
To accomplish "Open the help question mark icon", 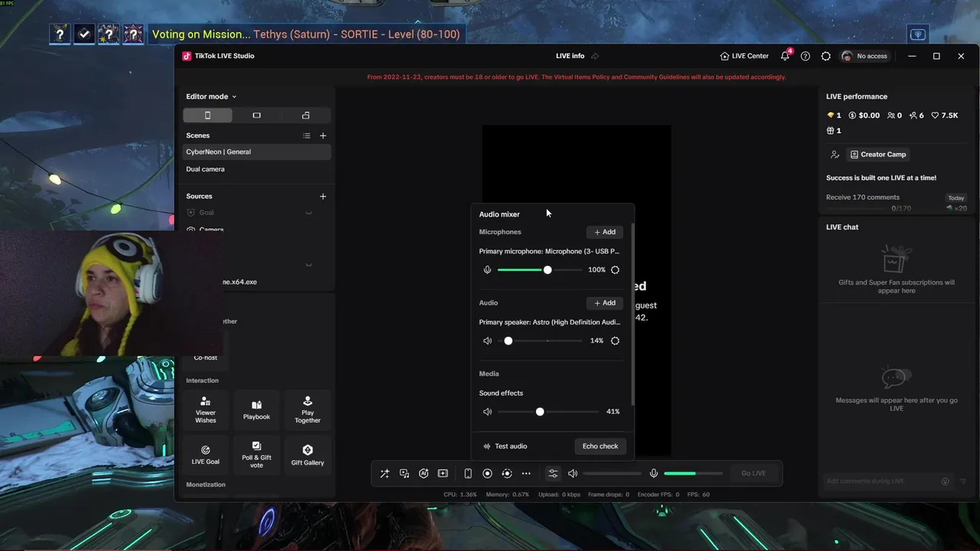I will (805, 56).
